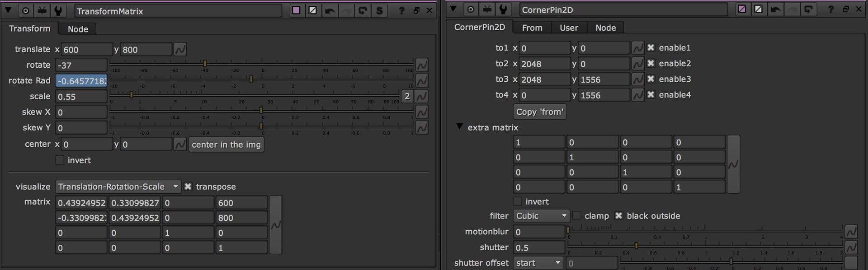Image resolution: width=868 pixels, height=270 pixels.
Task: Click the scale slider handle
Action: click(132, 95)
